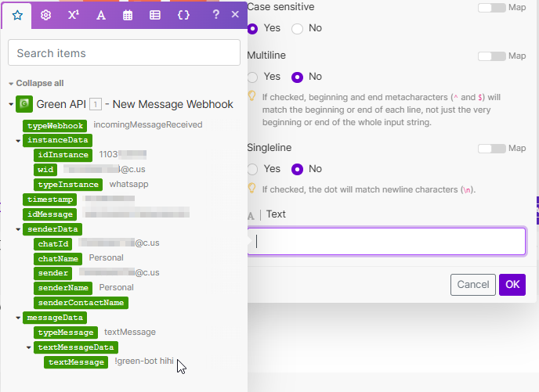Open the text functions tab

(x=100, y=15)
